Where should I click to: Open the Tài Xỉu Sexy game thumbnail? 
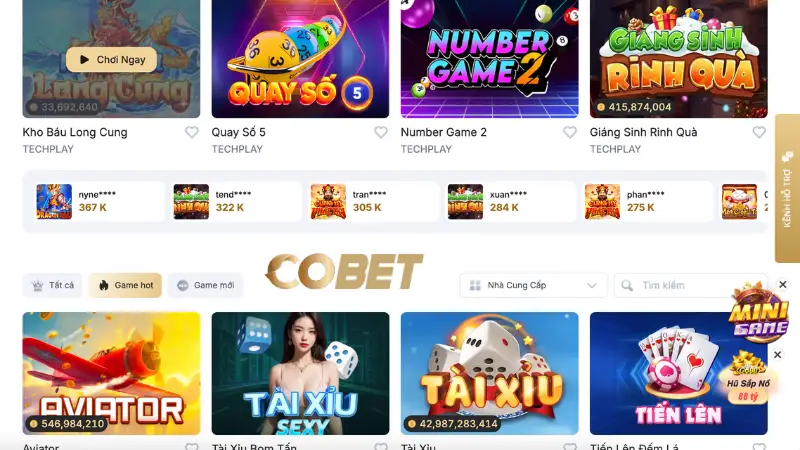click(301, 373)
